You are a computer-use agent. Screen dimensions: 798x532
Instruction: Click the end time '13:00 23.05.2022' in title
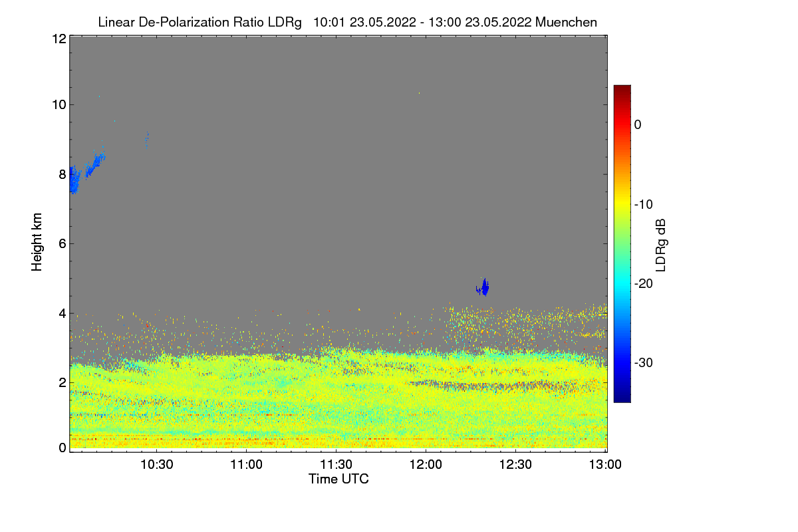pyautogui.click(x=479, y=22)
